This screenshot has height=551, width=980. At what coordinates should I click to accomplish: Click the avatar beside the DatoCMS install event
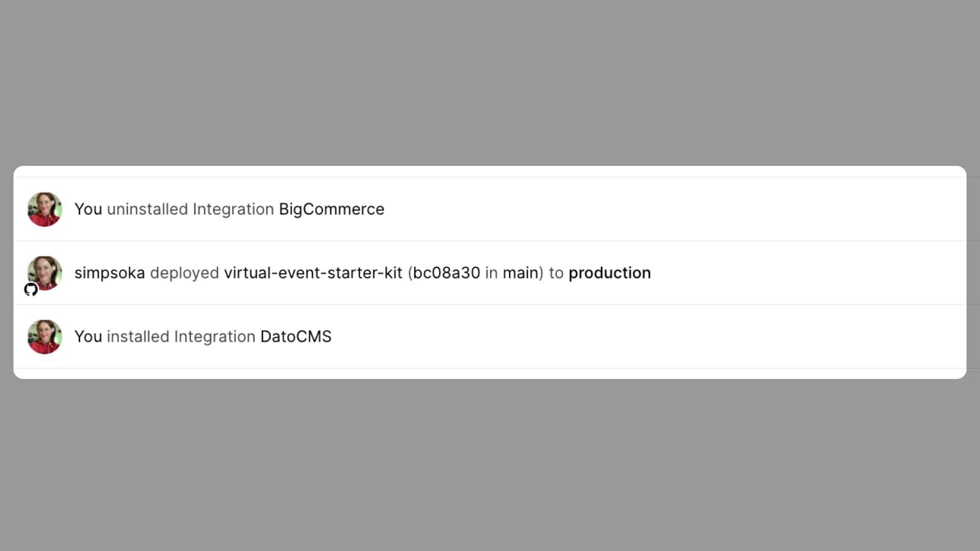(45, 337)
